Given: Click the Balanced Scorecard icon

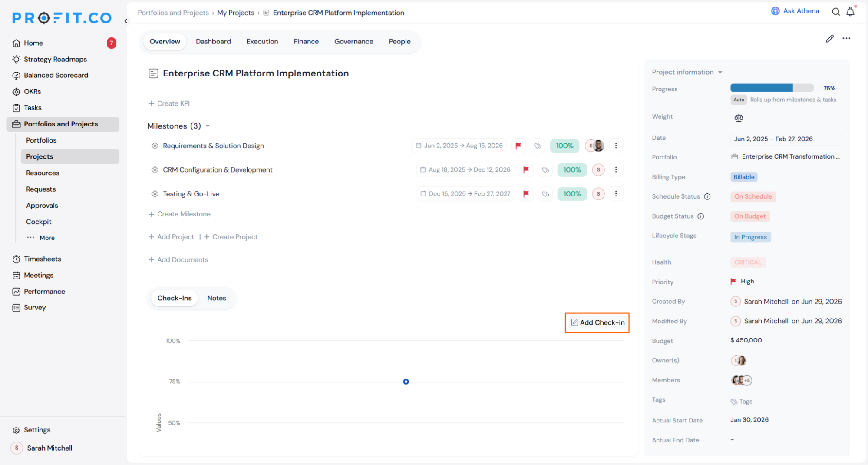Looking at the screenshot, I should click(16, 75).
